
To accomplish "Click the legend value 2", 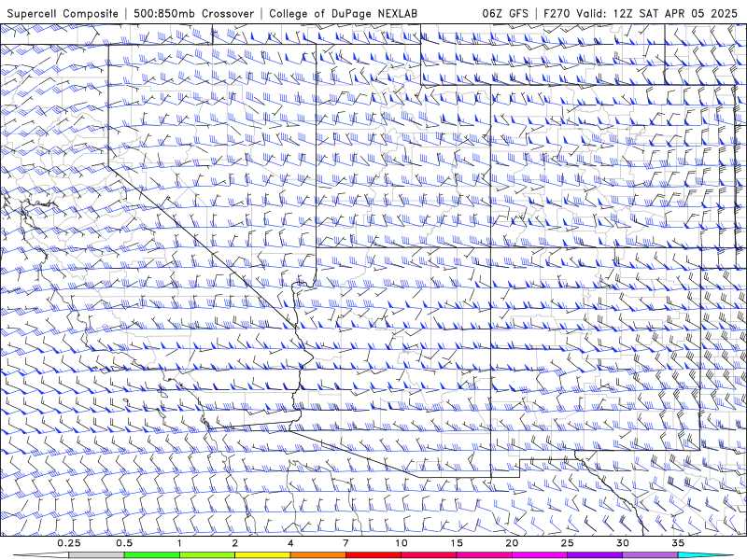I will [235, 543].
